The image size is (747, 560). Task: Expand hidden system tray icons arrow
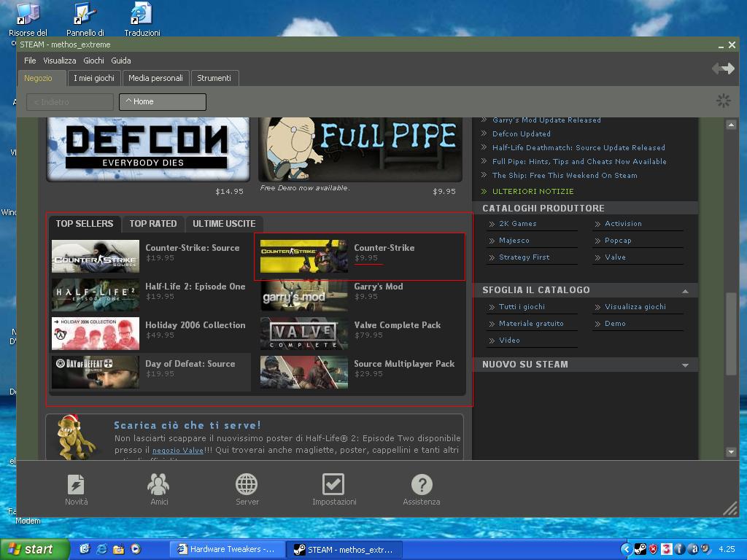coord(627,549)
